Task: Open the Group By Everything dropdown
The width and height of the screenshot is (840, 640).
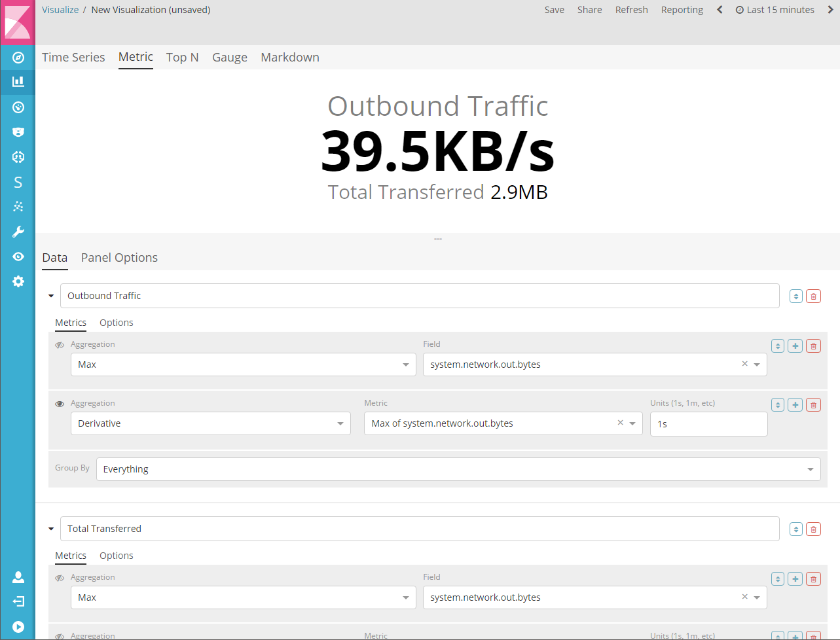Action: (458, 469)
